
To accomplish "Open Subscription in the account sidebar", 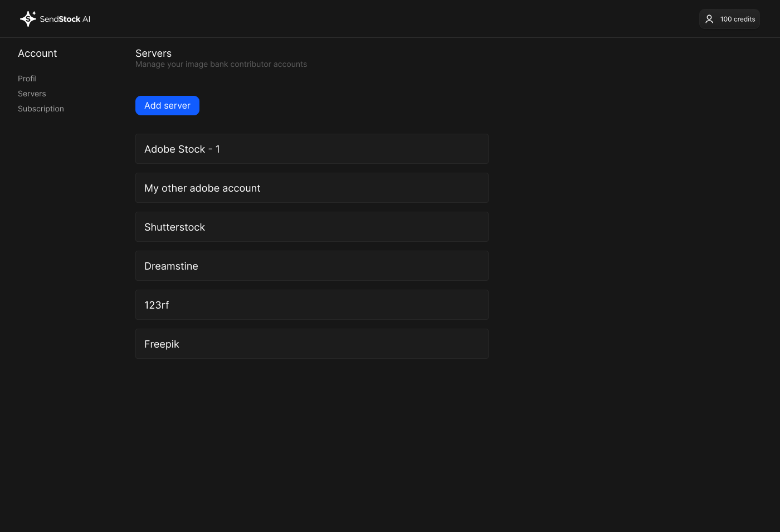I will (x=41, y=109).
